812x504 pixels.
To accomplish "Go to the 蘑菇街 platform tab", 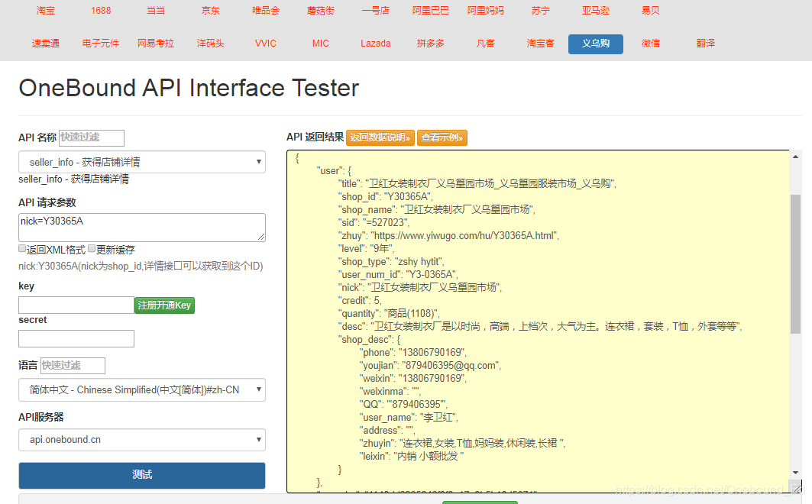I will [321, 11].
